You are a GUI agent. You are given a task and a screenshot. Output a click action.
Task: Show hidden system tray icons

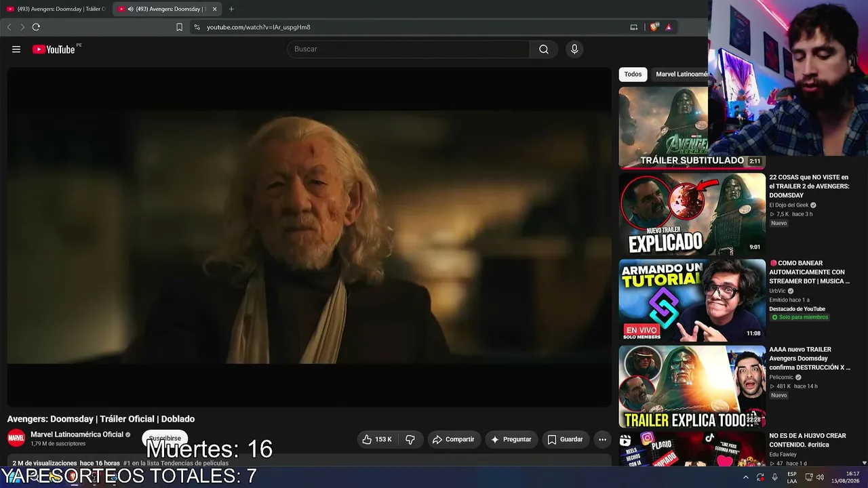click(746, 477)
